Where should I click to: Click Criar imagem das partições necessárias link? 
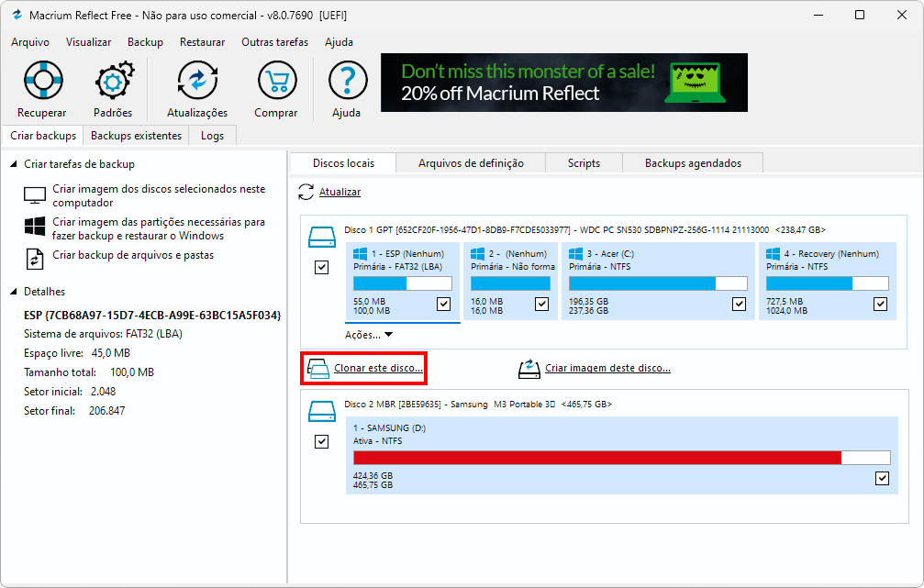tap(159, 228)
